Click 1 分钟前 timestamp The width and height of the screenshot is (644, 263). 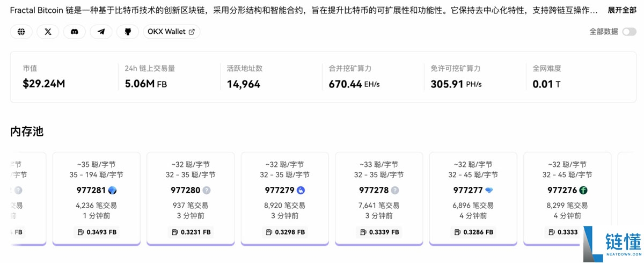tap(97, 216)
